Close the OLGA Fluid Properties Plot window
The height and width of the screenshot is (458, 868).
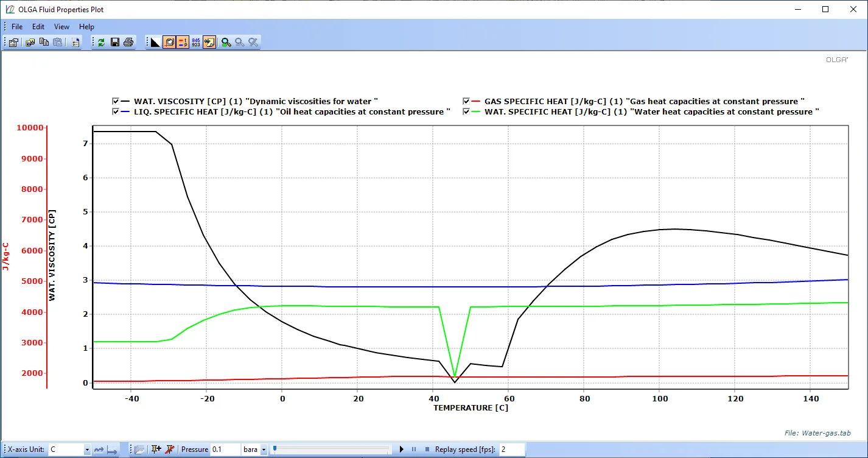pos(853,9)
